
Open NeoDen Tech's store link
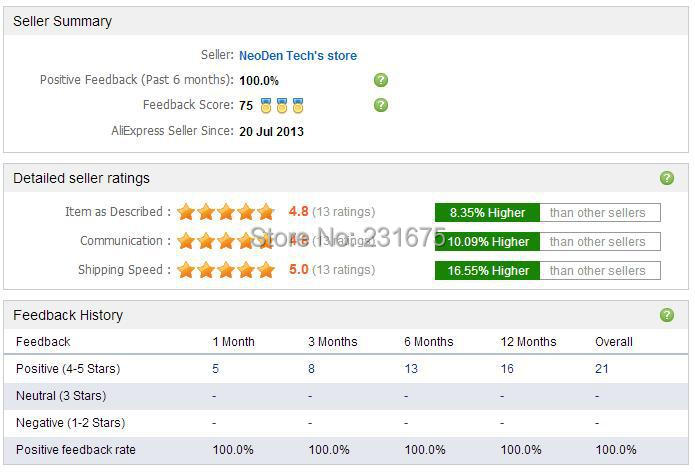298,56
